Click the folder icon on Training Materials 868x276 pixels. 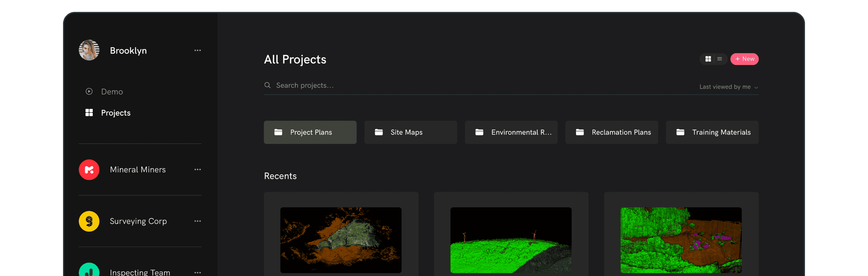pyautogui.click(x=680, y=132)
